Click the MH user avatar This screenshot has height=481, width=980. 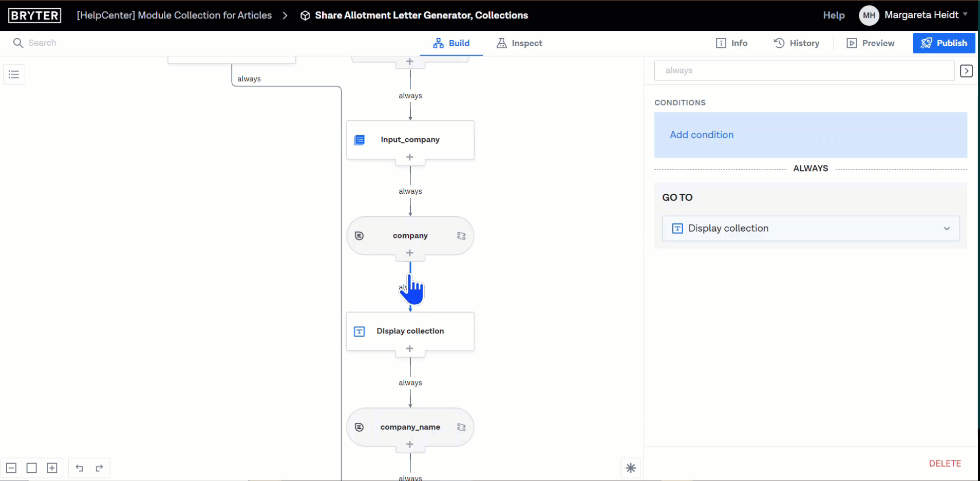coord(869,15)
